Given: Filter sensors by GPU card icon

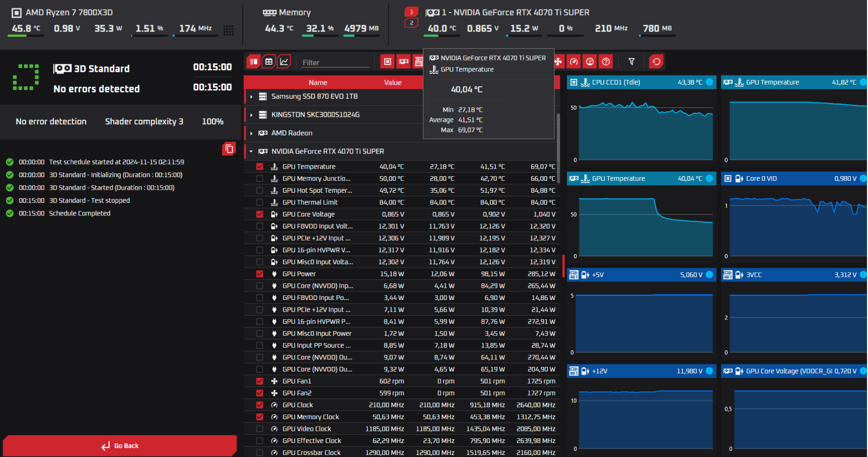Looking at the screenshot, I should point(403,61).
